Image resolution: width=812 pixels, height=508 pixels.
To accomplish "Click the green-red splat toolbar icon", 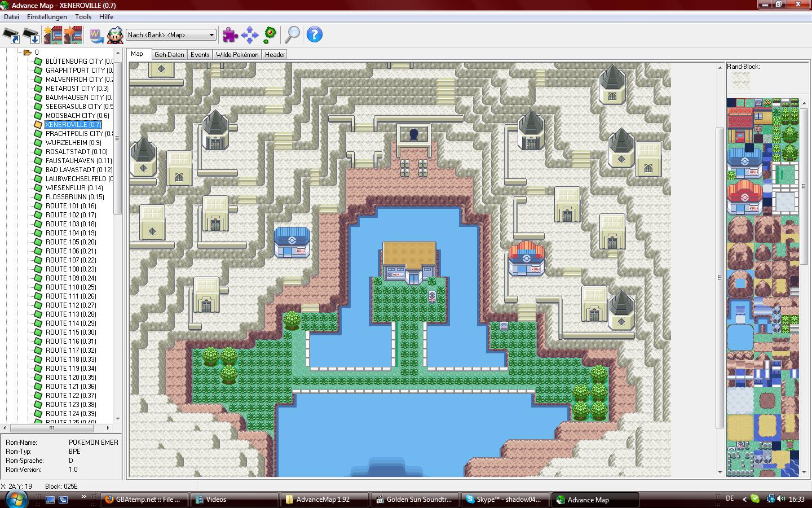I will click(270, 35).
